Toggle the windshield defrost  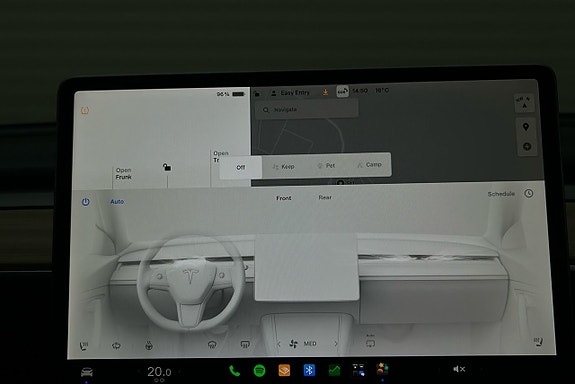212,345
